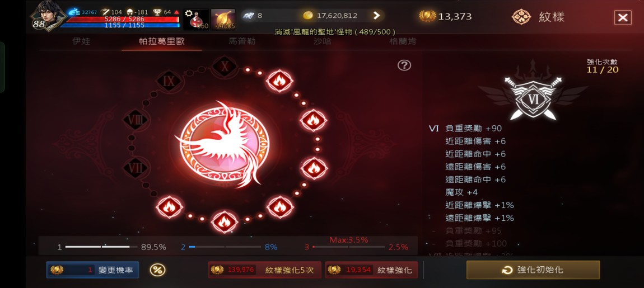Tap the golden horn item slot
The width and height of the screenshot is (644, 288).
223,19
